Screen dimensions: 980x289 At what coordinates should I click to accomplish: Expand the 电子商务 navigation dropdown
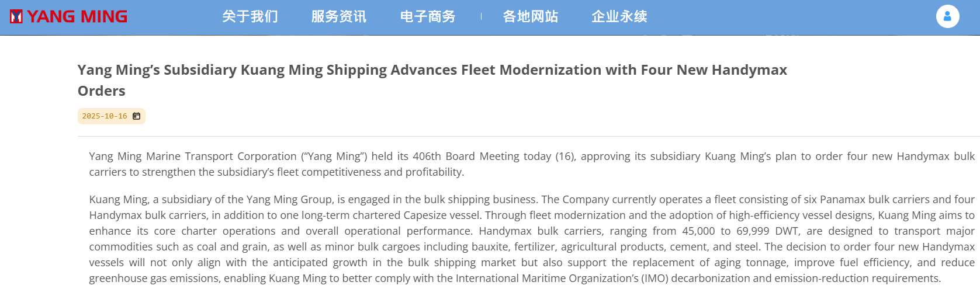428,16
